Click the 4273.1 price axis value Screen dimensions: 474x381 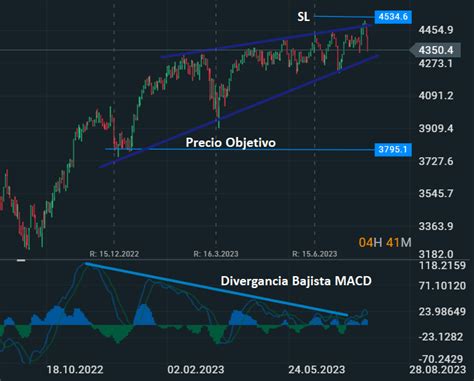point(436,63)
